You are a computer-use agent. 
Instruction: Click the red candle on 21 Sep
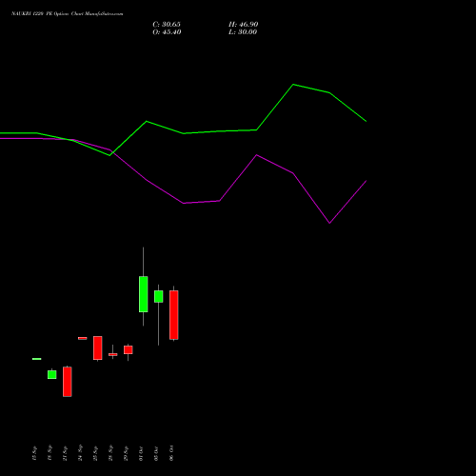pos(68,382)
